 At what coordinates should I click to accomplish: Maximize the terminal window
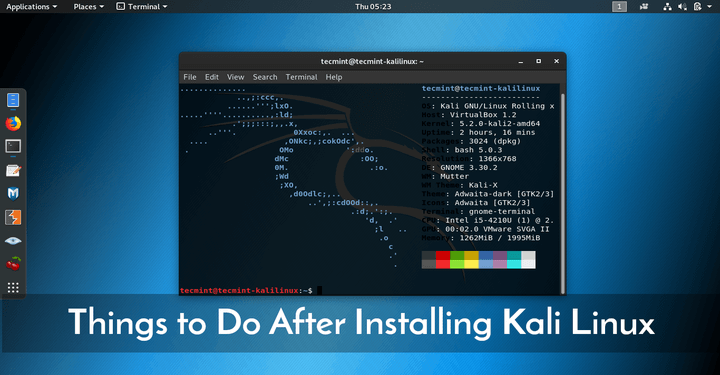point(539,61)
